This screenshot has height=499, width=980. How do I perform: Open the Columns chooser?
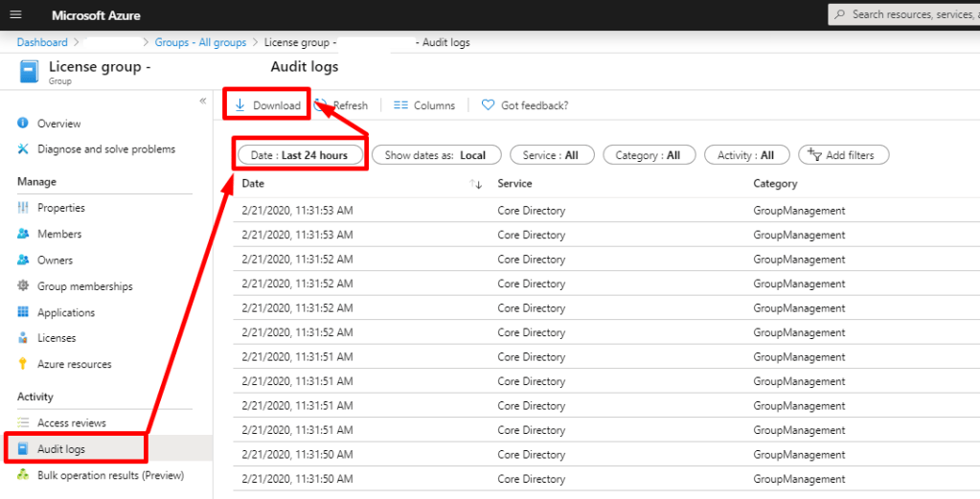[424, 105]
